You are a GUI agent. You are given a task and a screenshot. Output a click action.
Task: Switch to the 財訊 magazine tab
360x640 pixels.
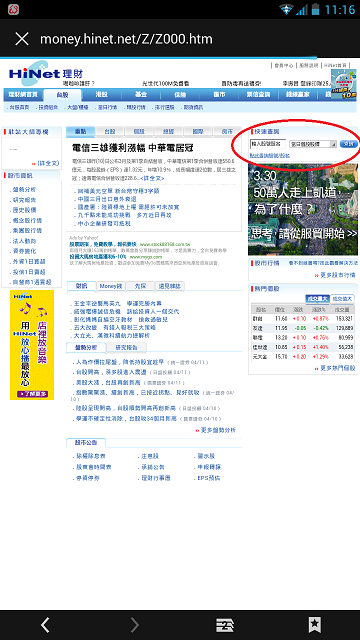point(82,286)
